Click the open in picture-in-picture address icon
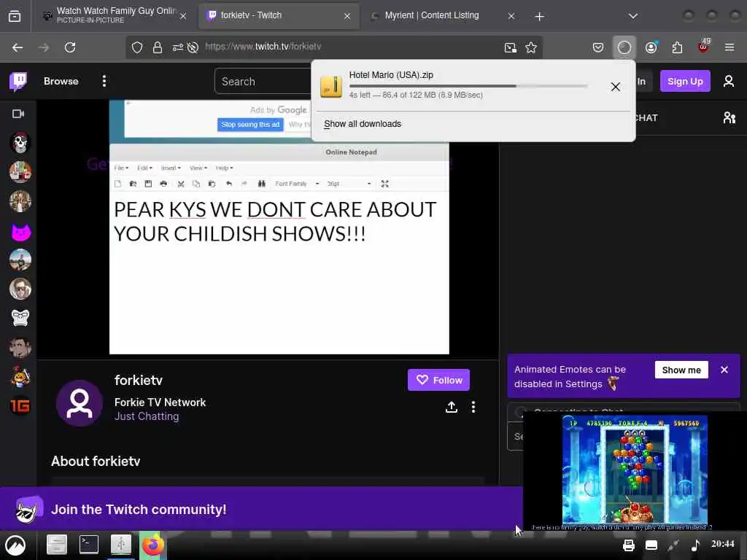The width and height of the screenshot is (747, 560). 510,47
